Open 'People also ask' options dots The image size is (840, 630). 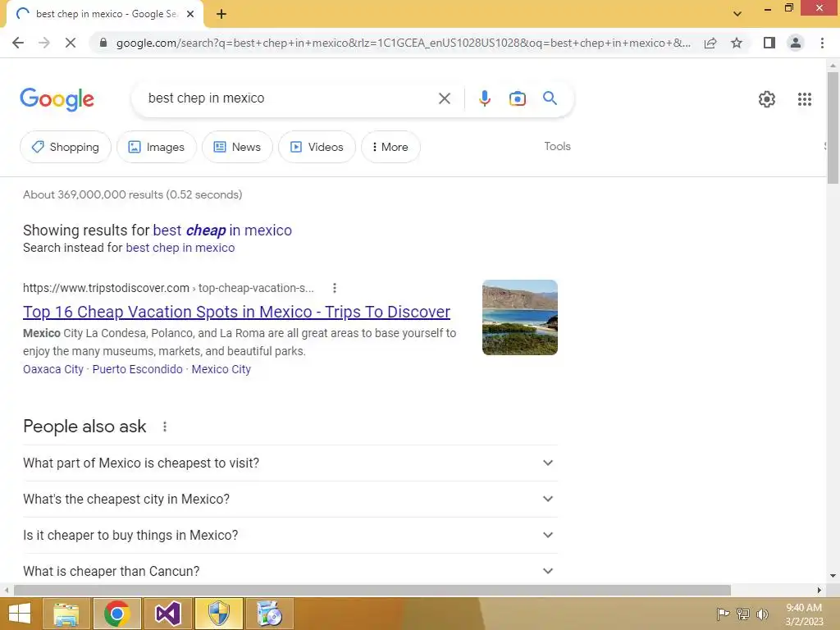pyautogui.click(x=164, y=427)
